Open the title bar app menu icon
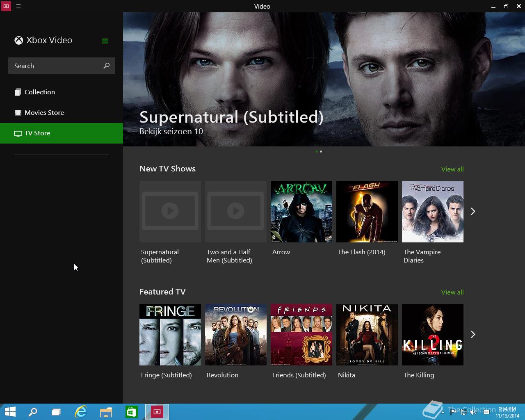 pos(18,6)
